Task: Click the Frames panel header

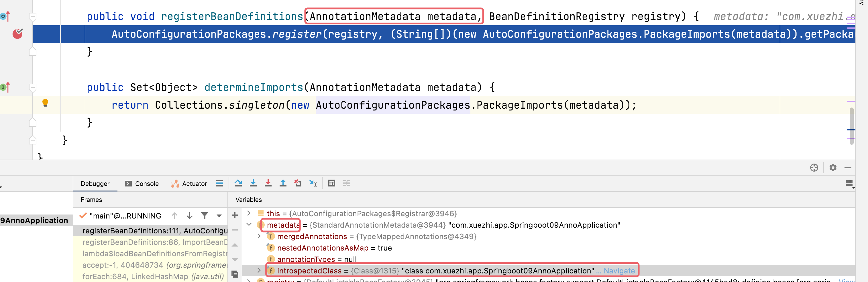Action: pyautogui.click(x=91, y=200)
